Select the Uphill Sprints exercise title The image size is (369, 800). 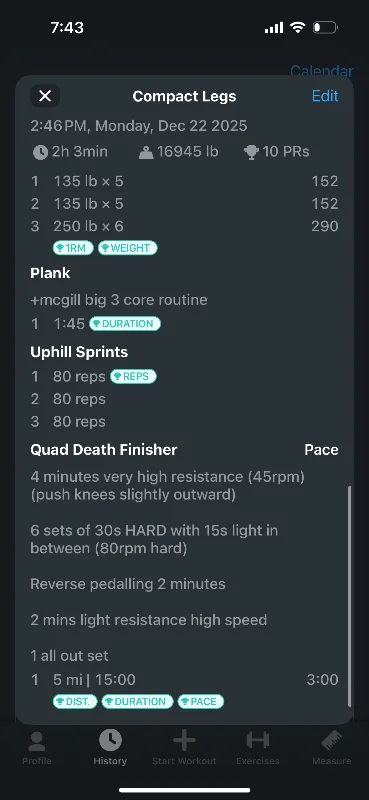pos(79,352)
